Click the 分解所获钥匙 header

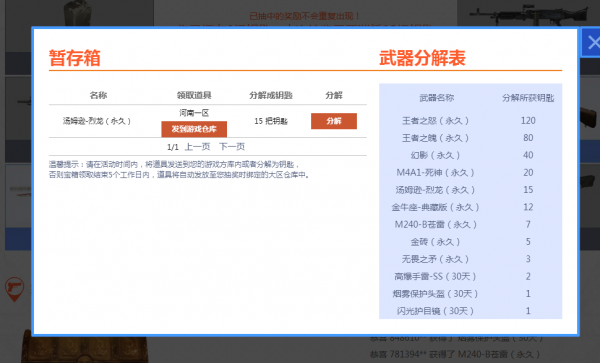coord(528,98)
